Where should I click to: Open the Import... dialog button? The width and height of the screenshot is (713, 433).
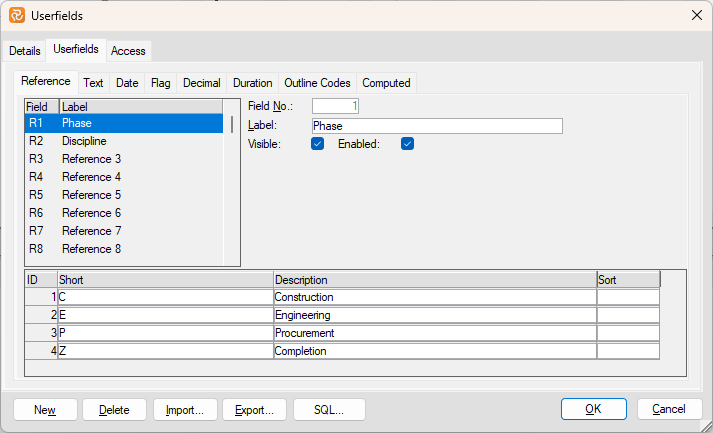tap(185, 410)
